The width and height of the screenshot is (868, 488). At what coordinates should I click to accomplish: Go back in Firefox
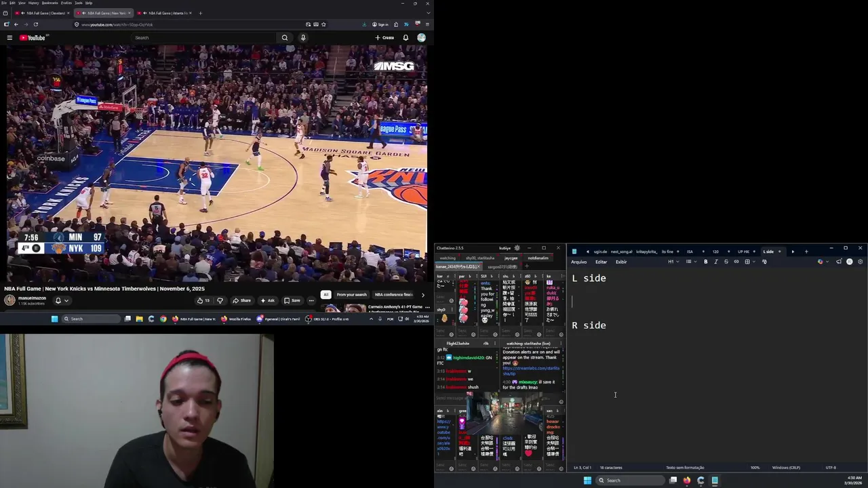pyautogui.click(x=16, y=24)
